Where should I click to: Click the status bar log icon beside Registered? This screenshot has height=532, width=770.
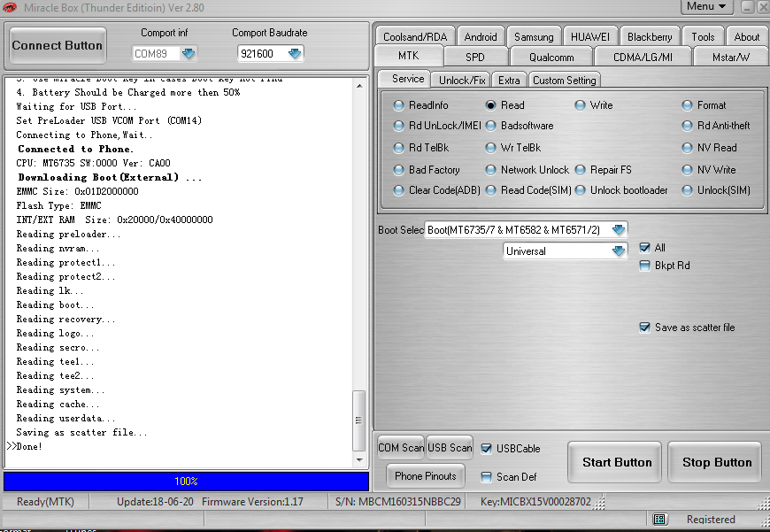(659, 520)
